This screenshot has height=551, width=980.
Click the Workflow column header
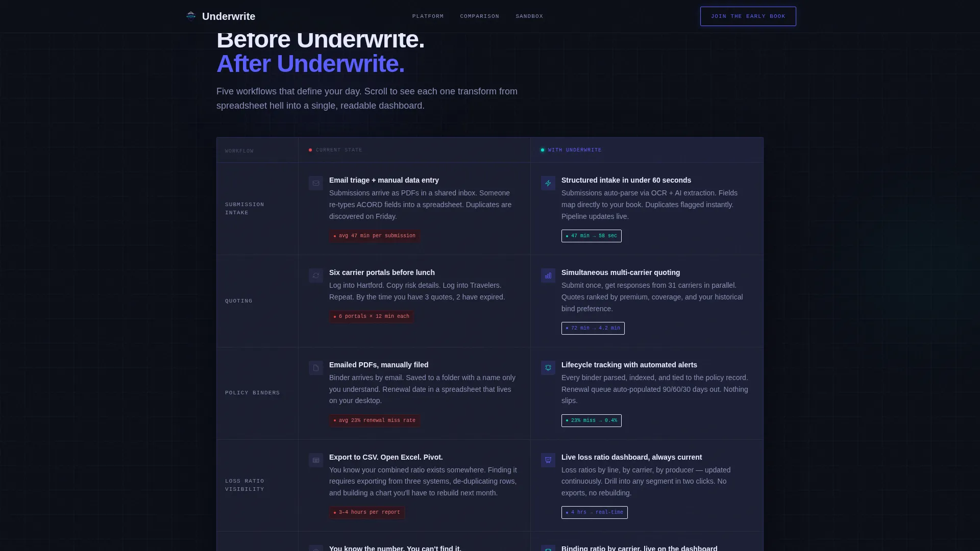pos(239,151)
